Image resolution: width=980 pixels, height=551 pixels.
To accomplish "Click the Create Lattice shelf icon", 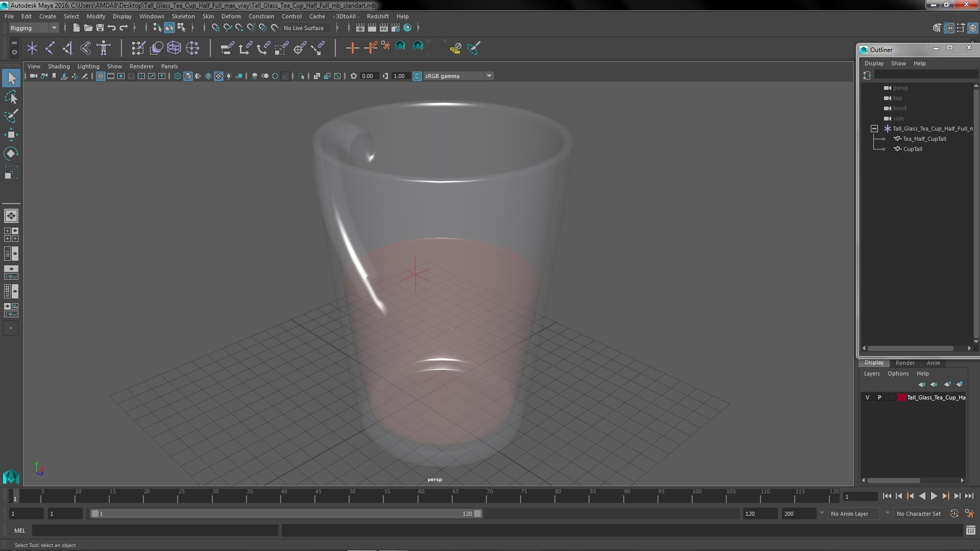I will coord(174,48).
